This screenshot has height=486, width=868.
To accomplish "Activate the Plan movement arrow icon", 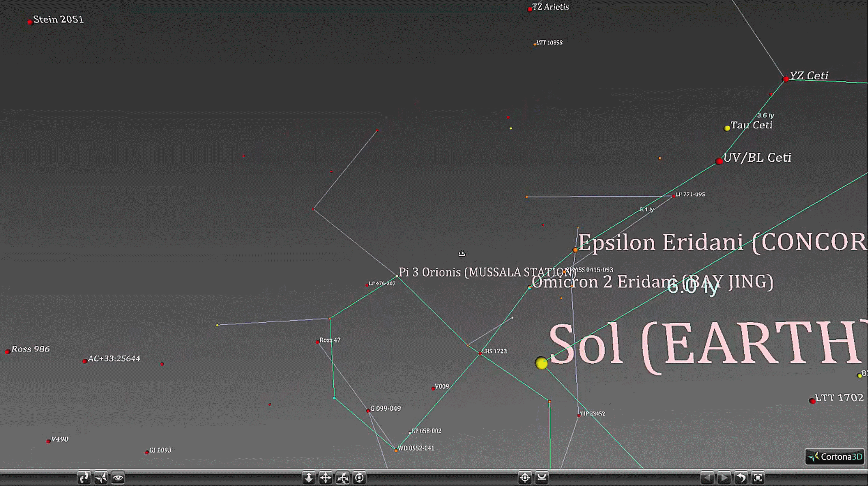I will click(x=309, y=478).
